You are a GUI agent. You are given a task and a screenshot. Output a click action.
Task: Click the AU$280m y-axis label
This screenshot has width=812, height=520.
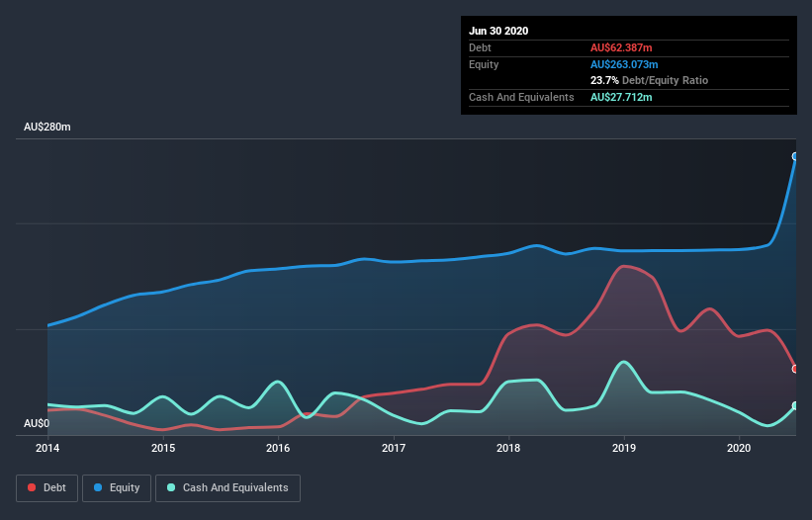[x=47, y=127]
